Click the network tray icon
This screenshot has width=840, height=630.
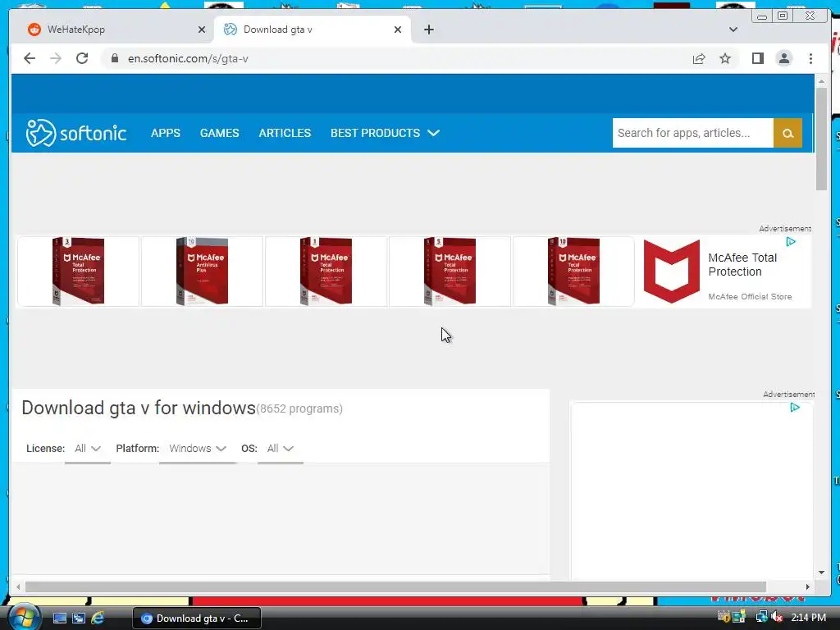click(x=761, y=617)
